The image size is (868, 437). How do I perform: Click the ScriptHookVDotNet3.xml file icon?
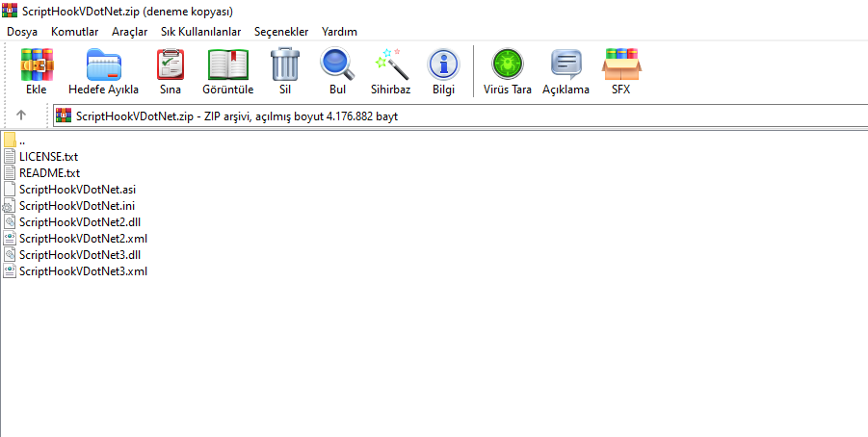click(x=10, y=271)
